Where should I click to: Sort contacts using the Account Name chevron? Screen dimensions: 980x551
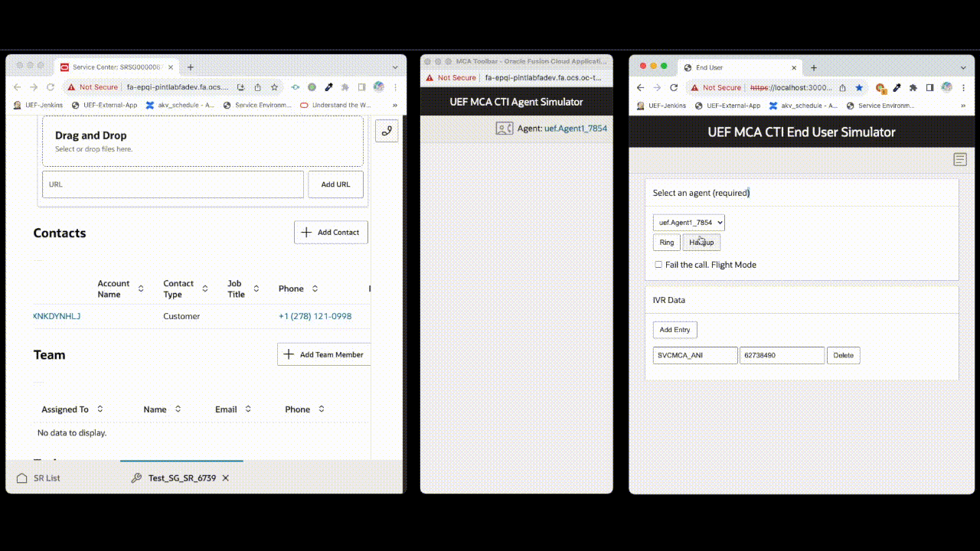139,289
